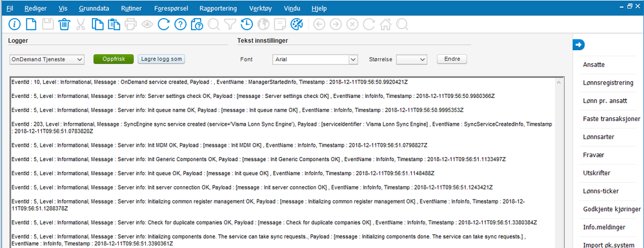Open the Hjelp menu

319,8
